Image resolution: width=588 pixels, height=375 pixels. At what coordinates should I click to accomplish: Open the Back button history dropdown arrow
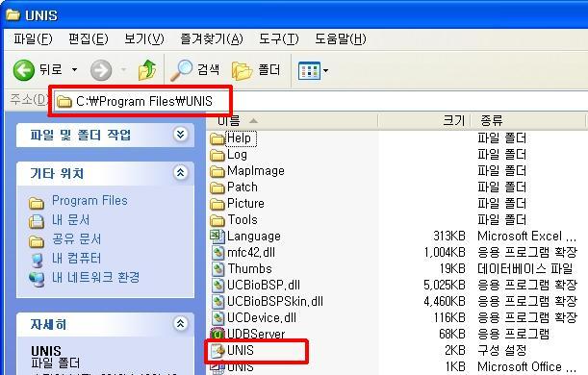tap(75, 69)
